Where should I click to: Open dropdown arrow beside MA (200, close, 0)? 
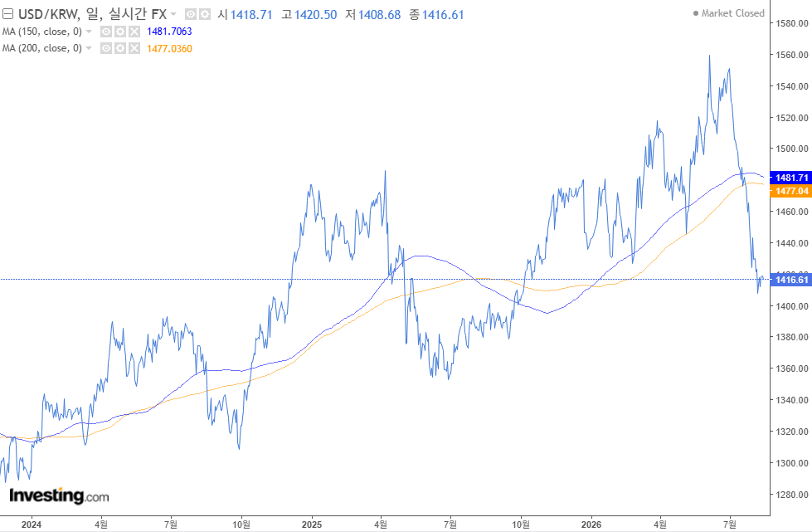tap(89, 48)
